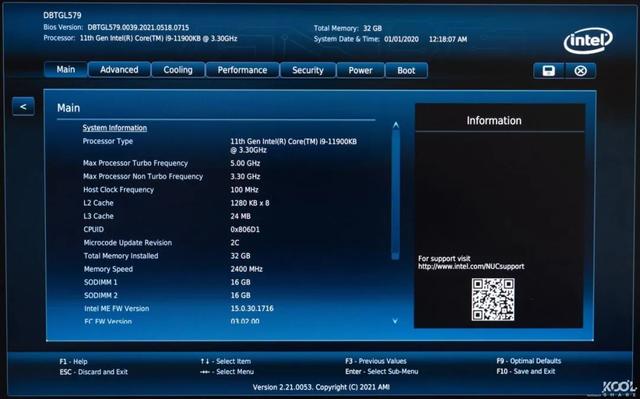640x399 pixels.
Task: Click the 2400 MHz value
Action: pyautogui.click(x=247, y=269)
